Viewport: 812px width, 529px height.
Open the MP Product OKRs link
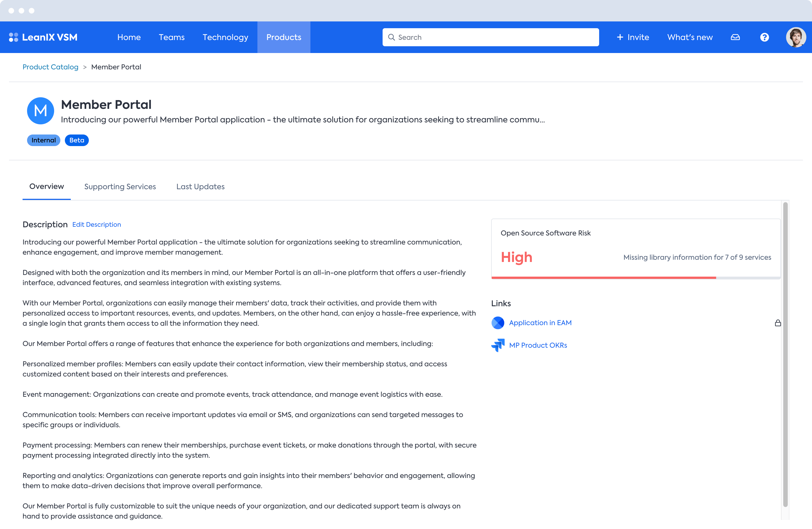(x=538, y=345)
